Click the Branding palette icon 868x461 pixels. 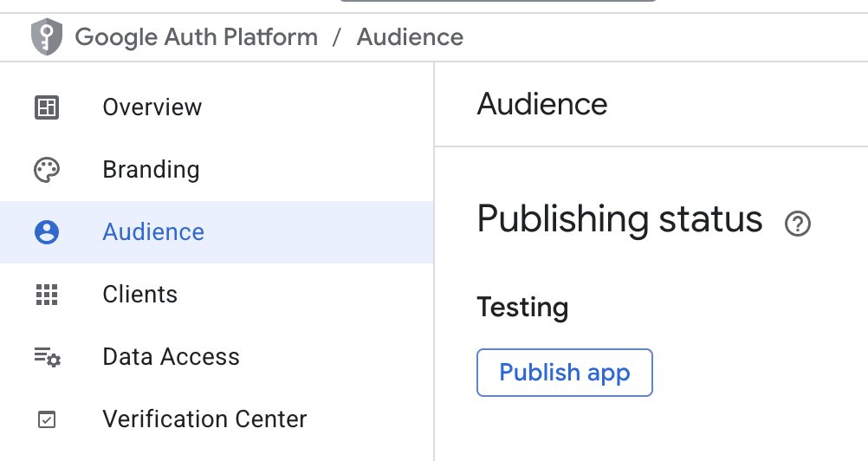[46, 170]
